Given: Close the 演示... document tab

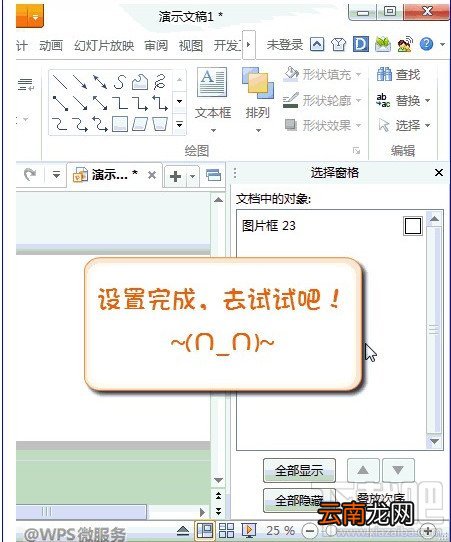Looking at the screenshot, I should 152,175.
